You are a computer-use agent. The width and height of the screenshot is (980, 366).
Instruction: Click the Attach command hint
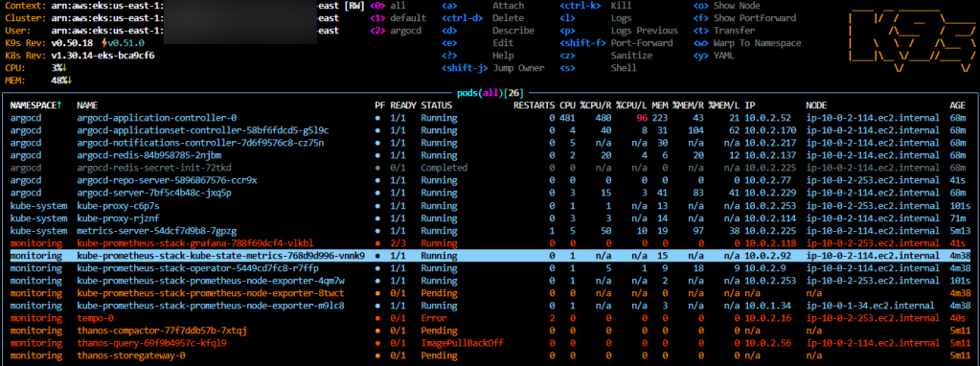point(483,5)
